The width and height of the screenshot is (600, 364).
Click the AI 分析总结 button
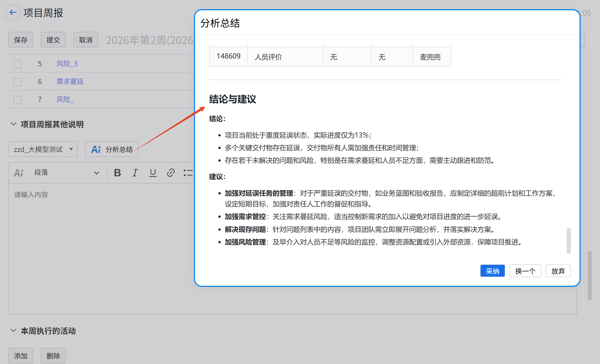pyautogui.click(x=112, y=149)
